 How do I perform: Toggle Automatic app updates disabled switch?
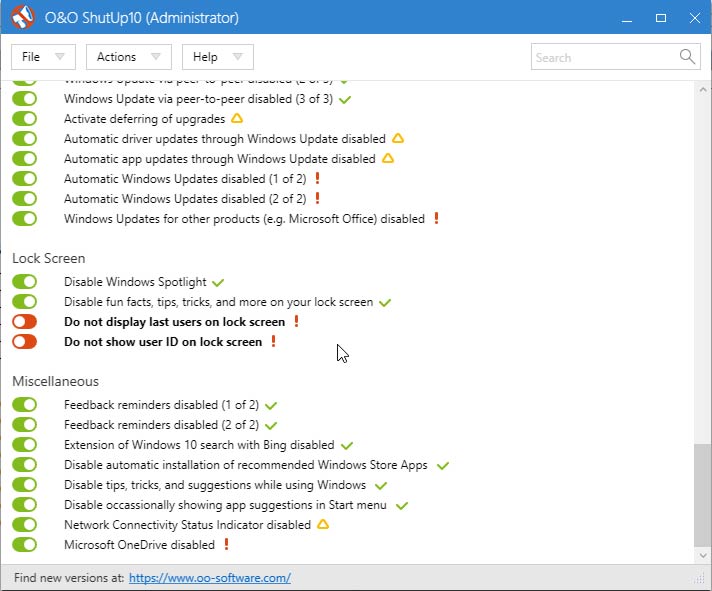click(25, 158)
